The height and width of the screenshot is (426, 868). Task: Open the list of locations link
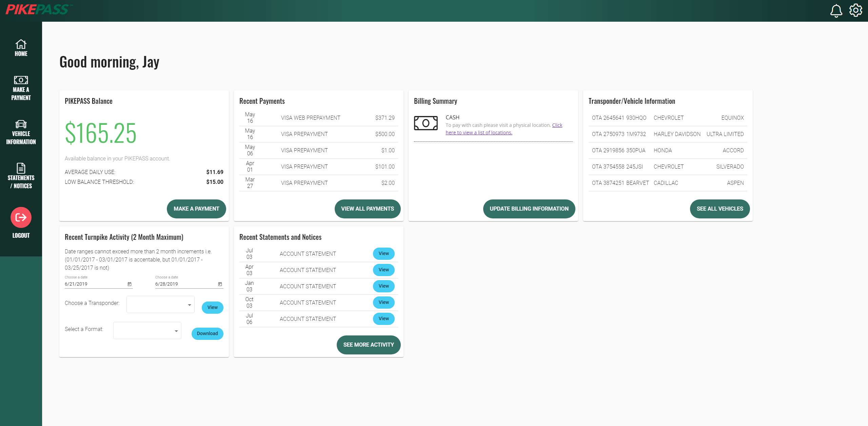click(x=504, y=129)
